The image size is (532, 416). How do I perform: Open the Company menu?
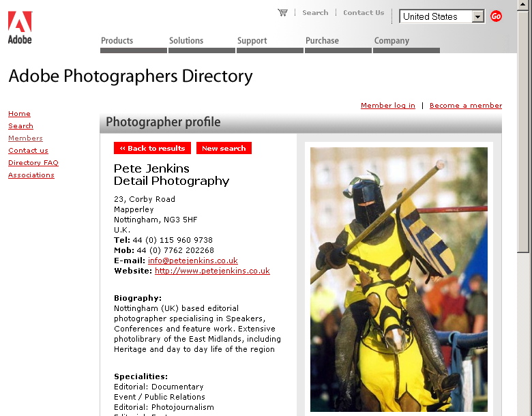coord(391,41)
